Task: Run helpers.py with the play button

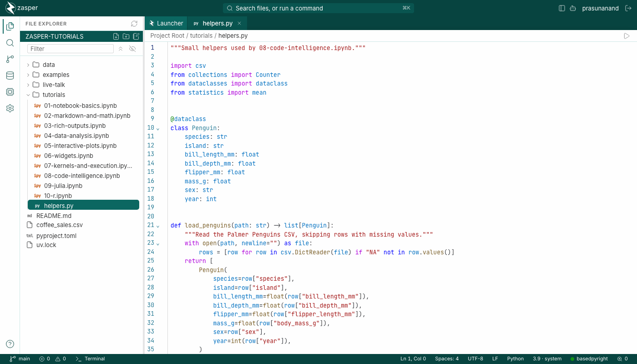Action: (627, 35)
